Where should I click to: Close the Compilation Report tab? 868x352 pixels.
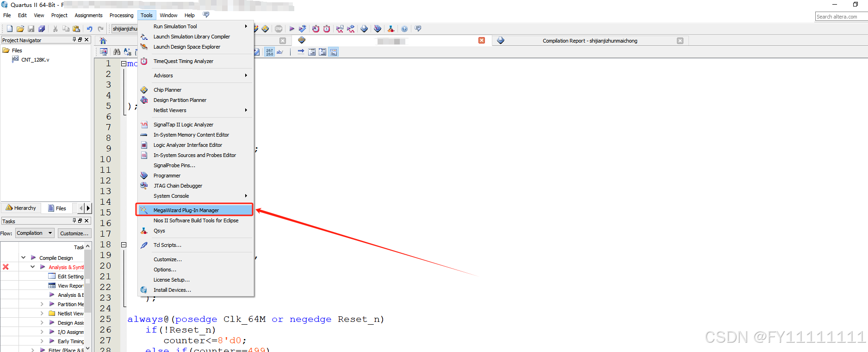pos(680,41)
